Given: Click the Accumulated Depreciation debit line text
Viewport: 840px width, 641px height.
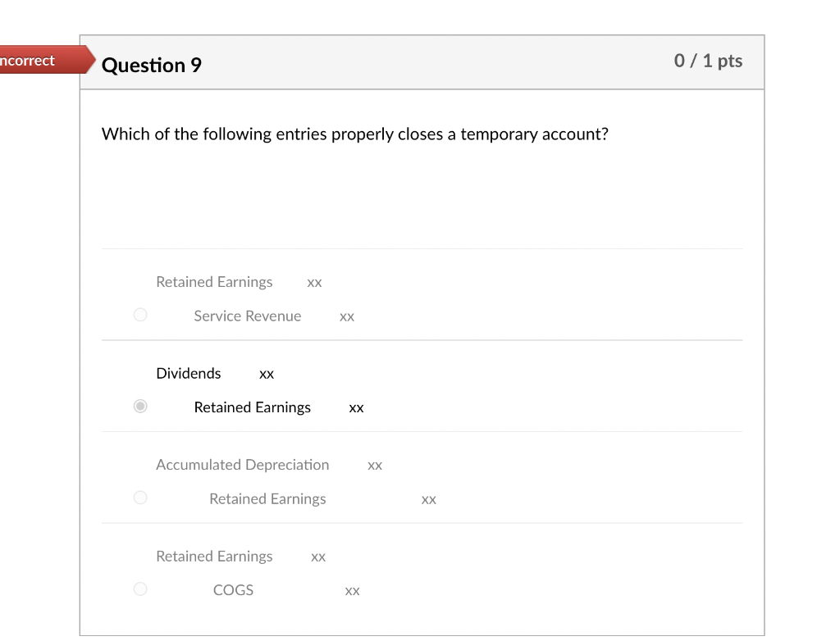Looking at the screenshot, I should [242, 465].
